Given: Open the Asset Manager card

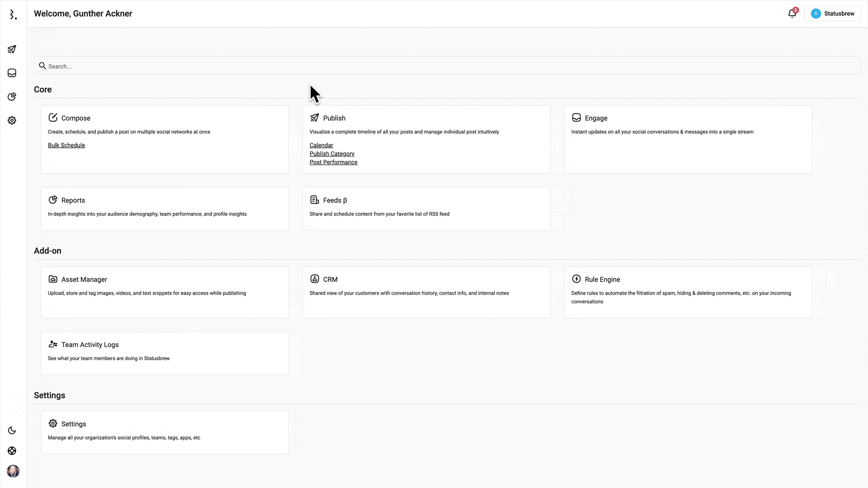Looking at the screenshot, I should click(164, 292).
